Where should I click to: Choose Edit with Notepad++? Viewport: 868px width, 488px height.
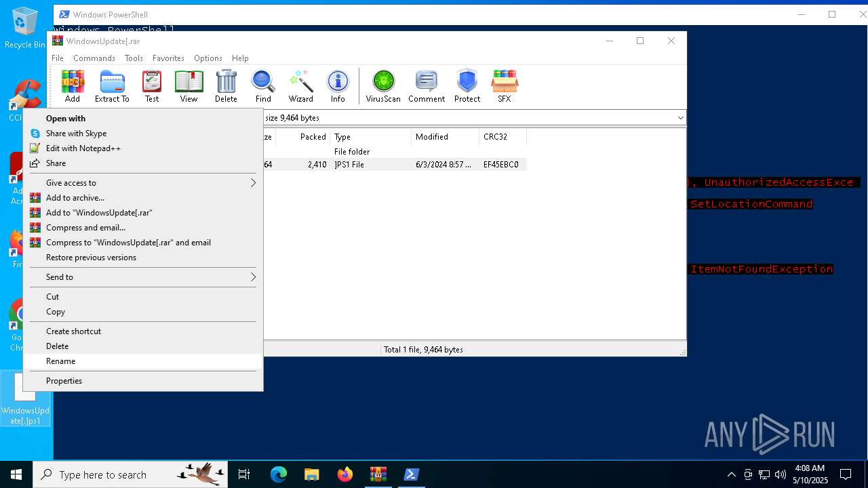[143, 148]
